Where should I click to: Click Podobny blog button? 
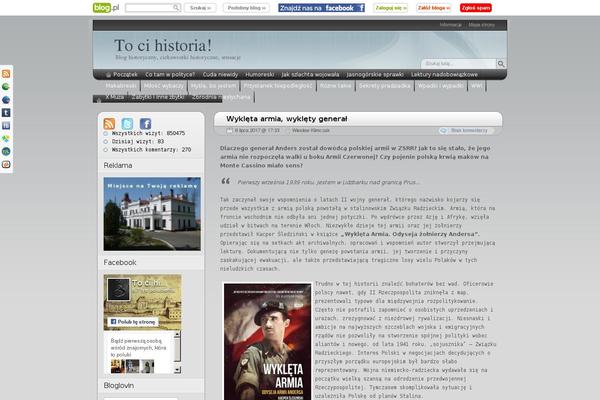(246, 8)
